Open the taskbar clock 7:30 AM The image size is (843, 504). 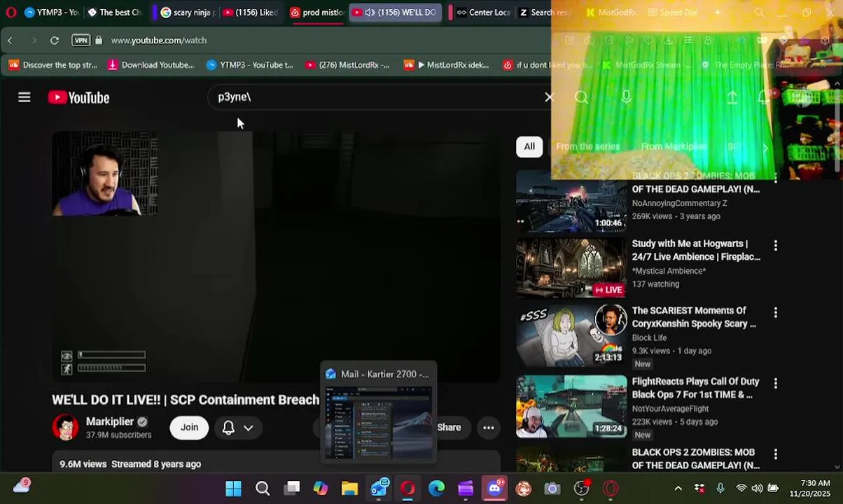(x=809, y=489)
